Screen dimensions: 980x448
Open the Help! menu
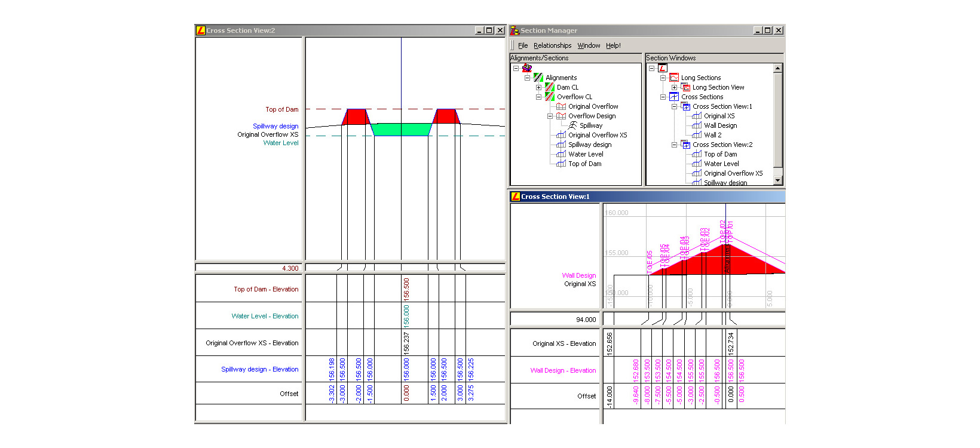613,45
